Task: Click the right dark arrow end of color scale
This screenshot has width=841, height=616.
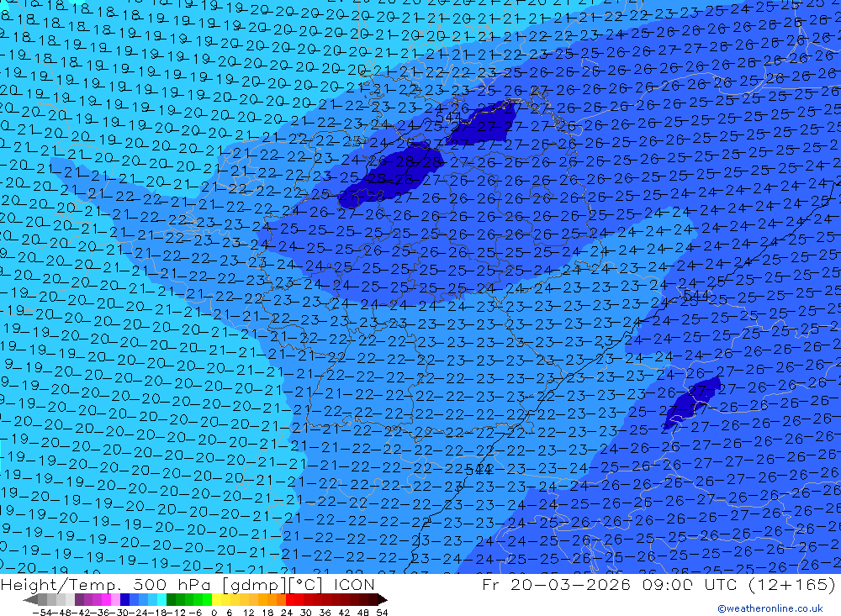Action: point(383,599)
